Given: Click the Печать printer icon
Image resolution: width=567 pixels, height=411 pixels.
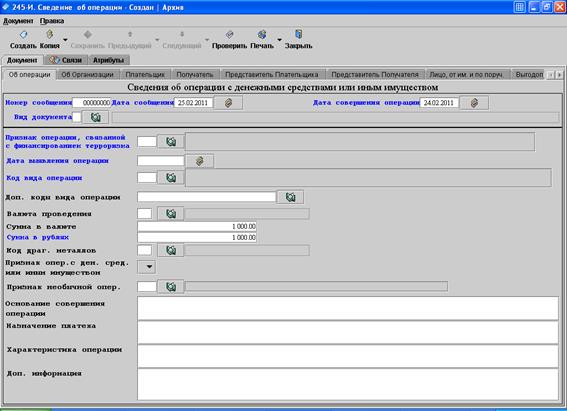Looking at the screenshot, I should coord(262,35).
